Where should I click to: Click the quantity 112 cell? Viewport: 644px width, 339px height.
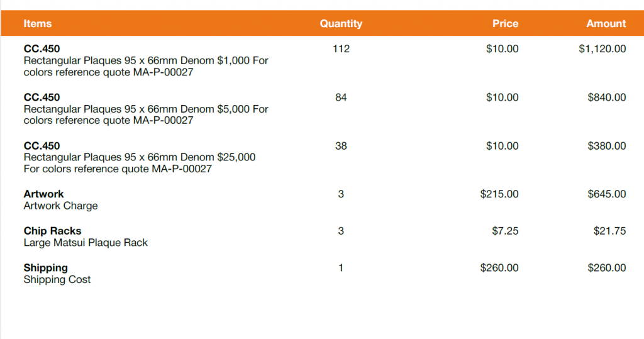341,49
